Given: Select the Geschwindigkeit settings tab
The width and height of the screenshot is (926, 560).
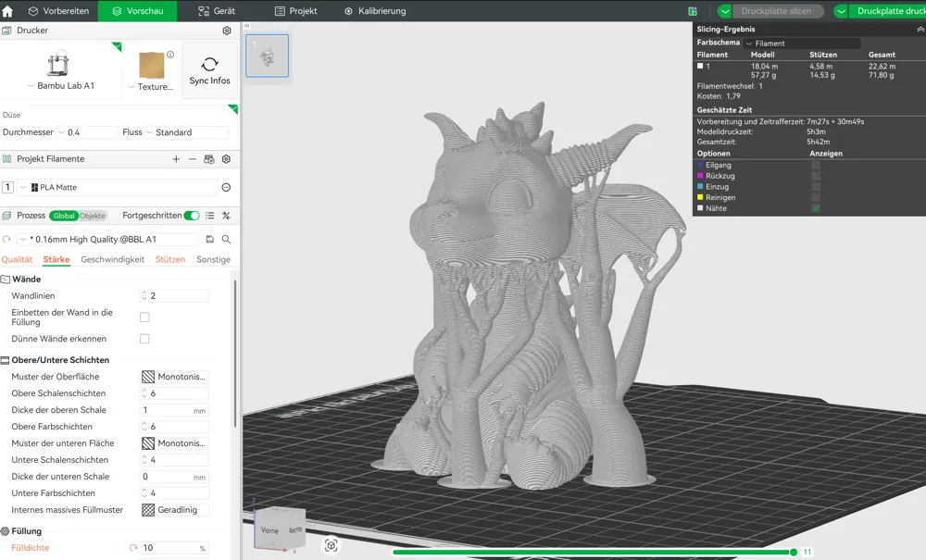Looking at the screenshot, I should pyautogui.click(x=112, y=259).
